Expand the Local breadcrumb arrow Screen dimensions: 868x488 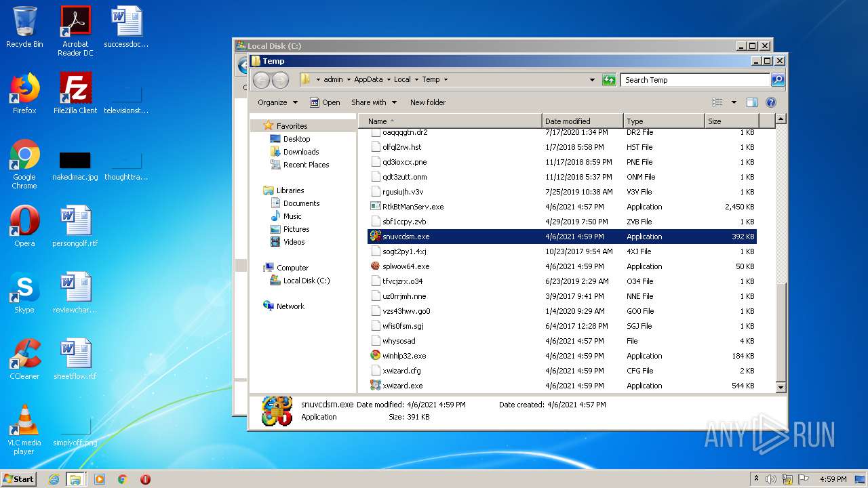416,80
